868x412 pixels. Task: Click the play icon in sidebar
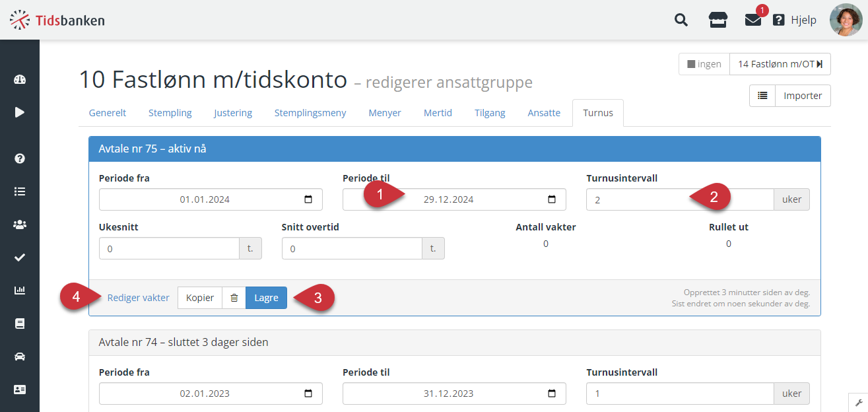point(20,112)
